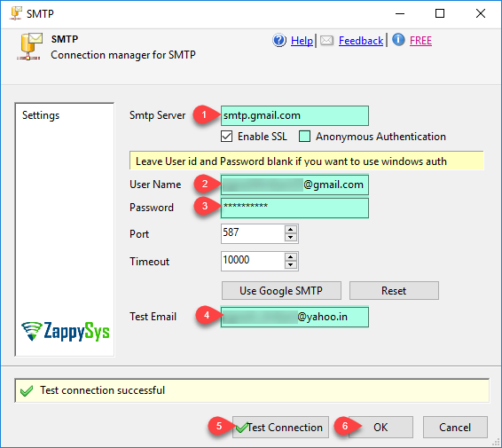Click the 'Smtp Server' label
This screenshot has width=502, height=448.
157,115
